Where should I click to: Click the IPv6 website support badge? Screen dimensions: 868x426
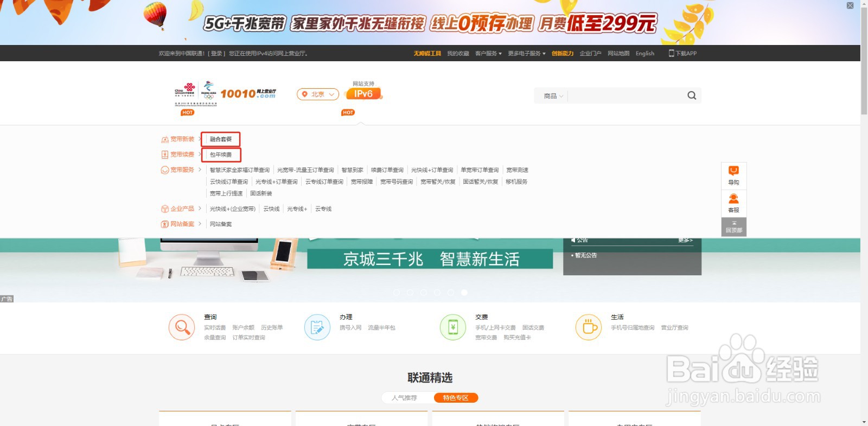363,93
